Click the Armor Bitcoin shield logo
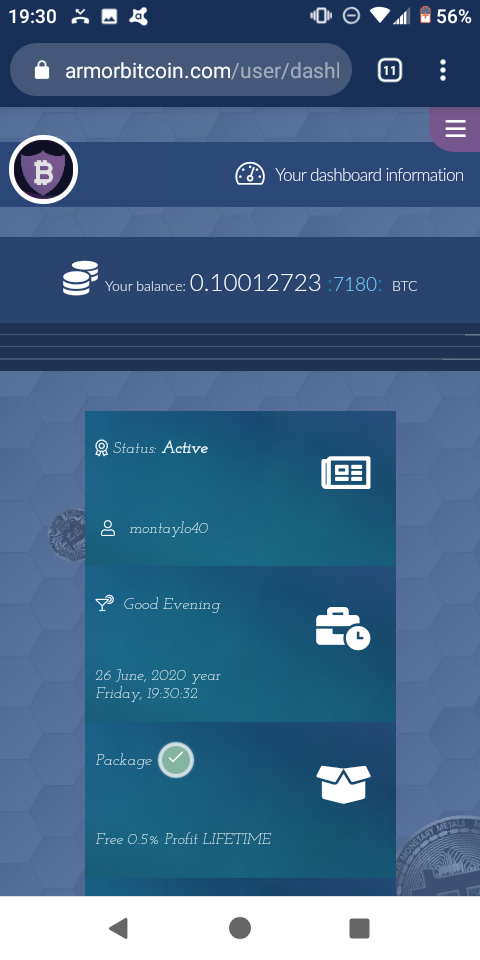The image size is (480, 960). click(43, 170)
